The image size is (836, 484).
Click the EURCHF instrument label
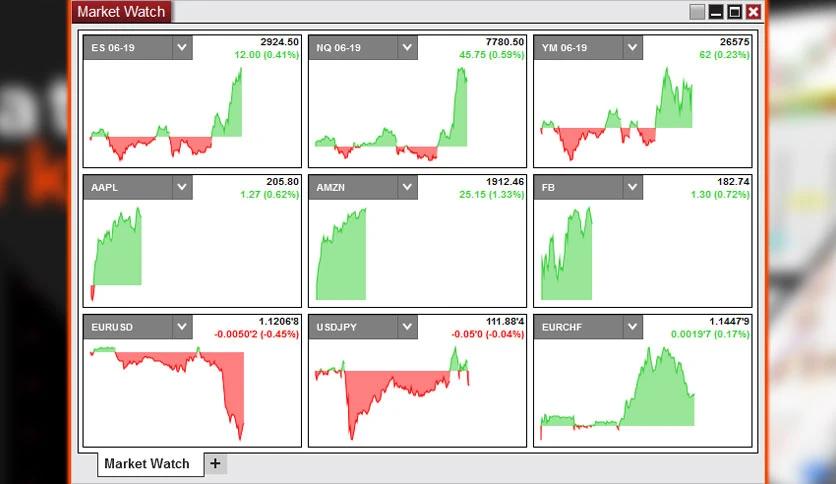(x=562, y=327)
